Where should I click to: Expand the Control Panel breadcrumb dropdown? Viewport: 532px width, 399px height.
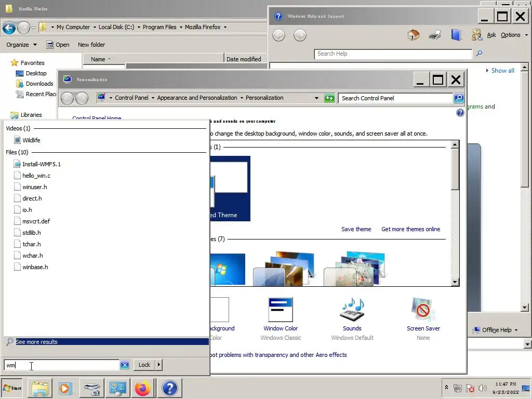pyautogui.click(x=153, y=98)
